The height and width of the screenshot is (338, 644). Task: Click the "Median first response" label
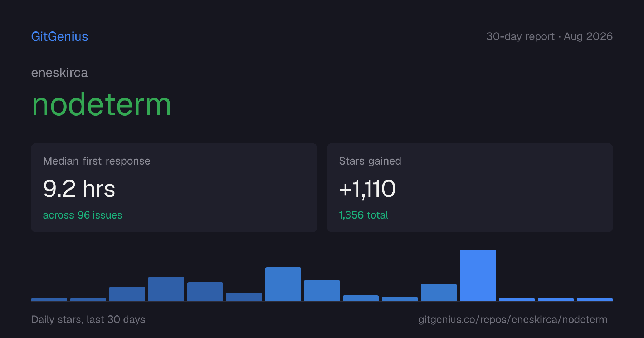point(97,161)
